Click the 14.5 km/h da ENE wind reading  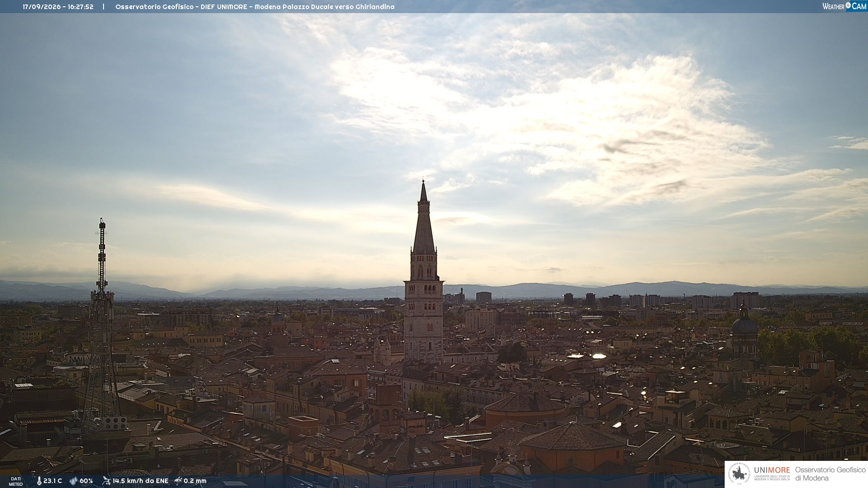(x=140, y=481)
